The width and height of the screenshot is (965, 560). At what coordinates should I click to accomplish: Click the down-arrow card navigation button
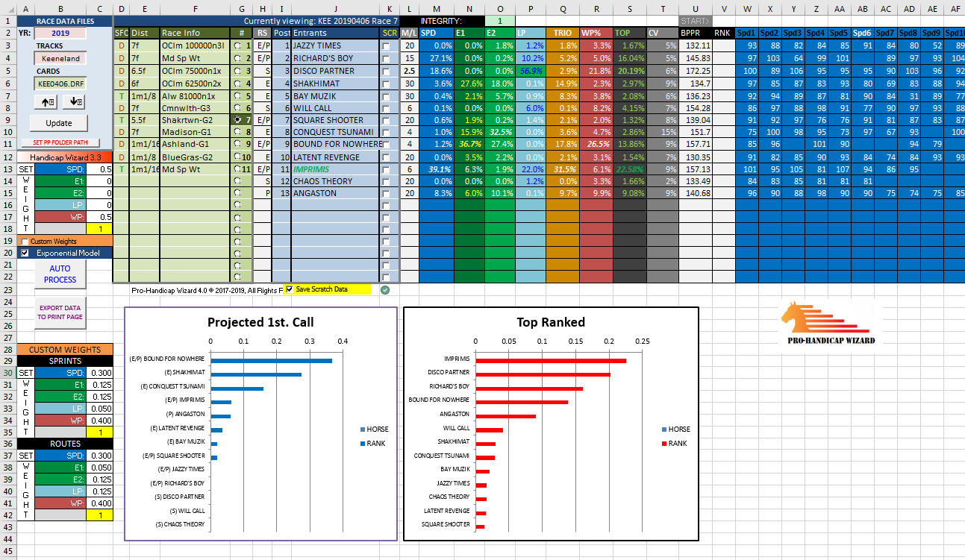[x=75, y=101]
